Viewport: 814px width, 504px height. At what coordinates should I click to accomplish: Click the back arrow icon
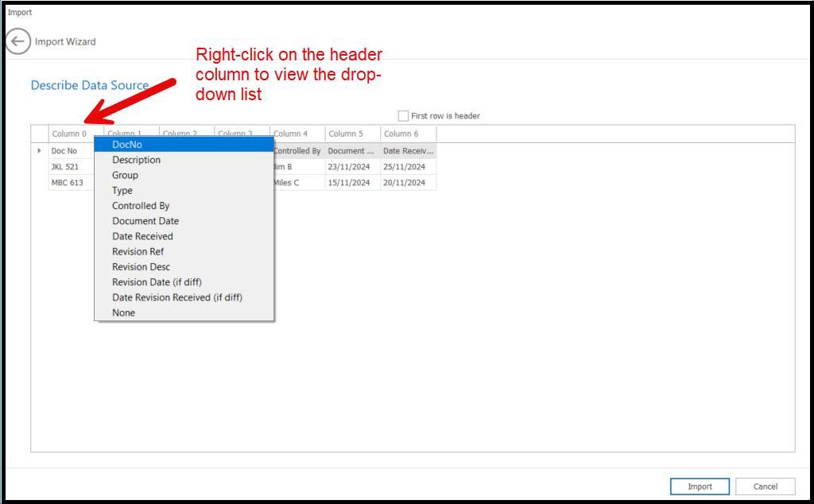(18, 41)
